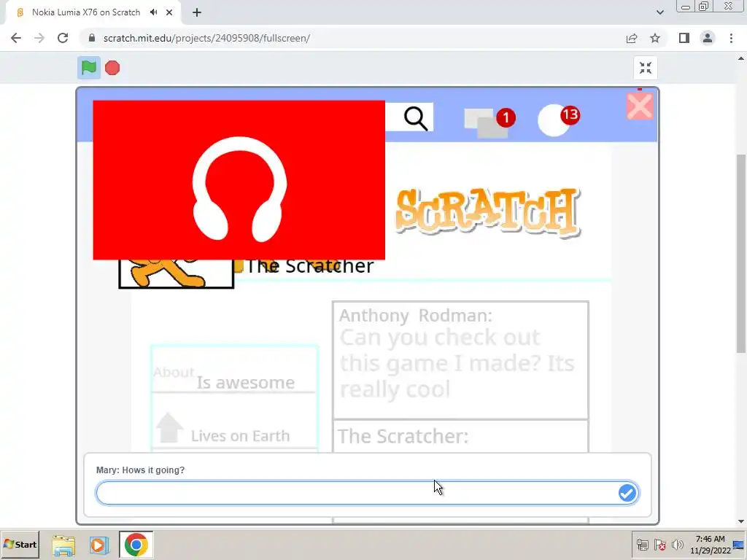Click the green flag to start project
This screenshot has height=560, width=747.
click(88, 68)
